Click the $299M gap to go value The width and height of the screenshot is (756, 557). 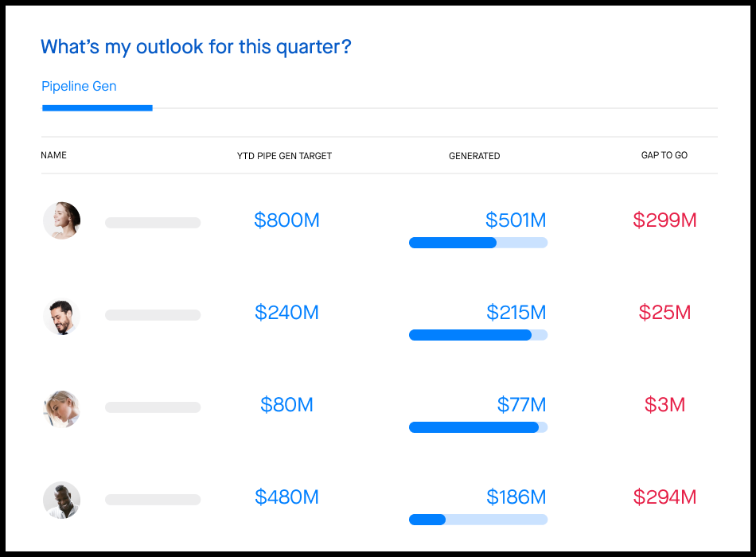[x=664, y=220]
